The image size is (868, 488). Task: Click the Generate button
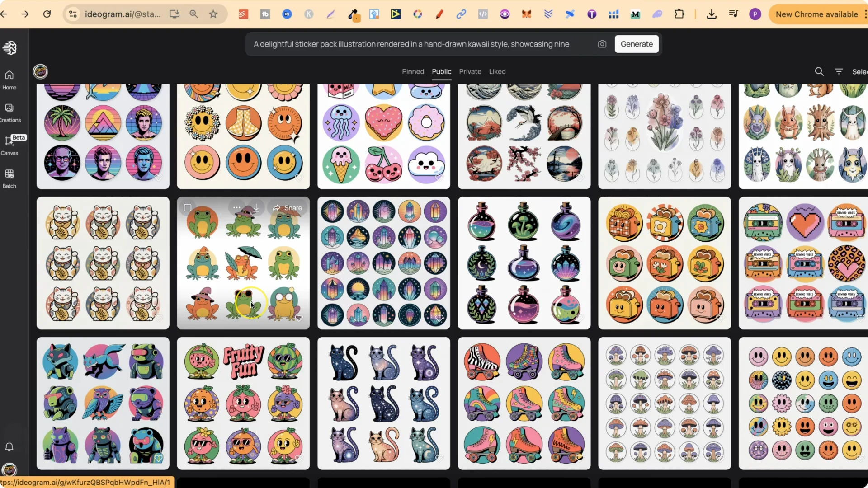[x=637, y=44]
